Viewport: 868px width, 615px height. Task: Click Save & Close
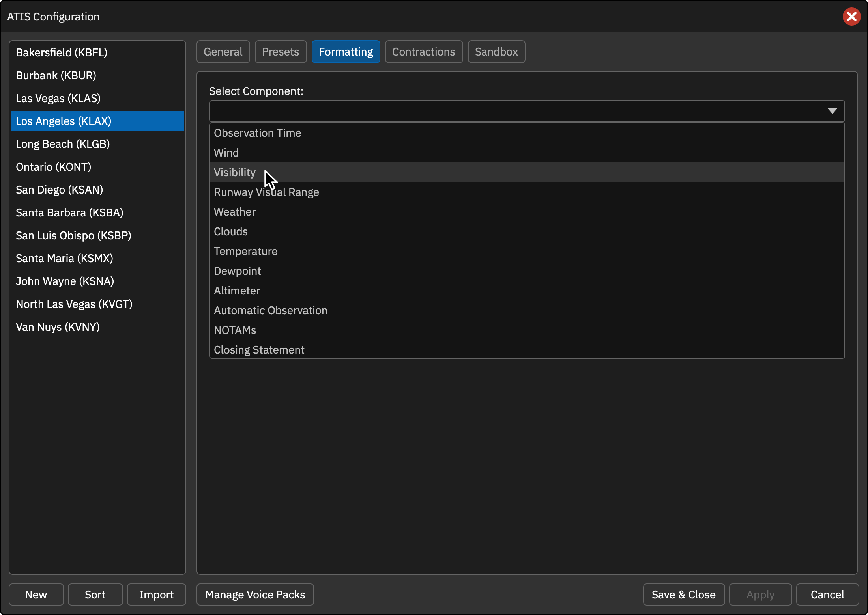[x=684, y=594]
